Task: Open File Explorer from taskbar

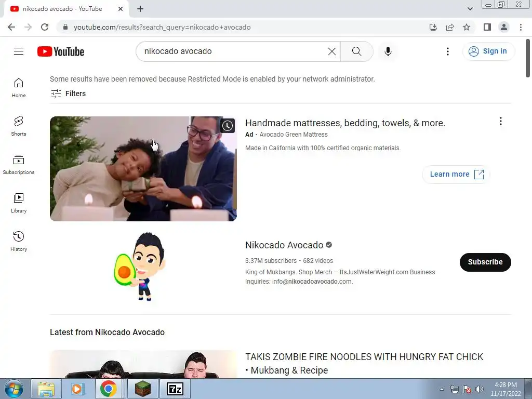Action: point(46,389)
